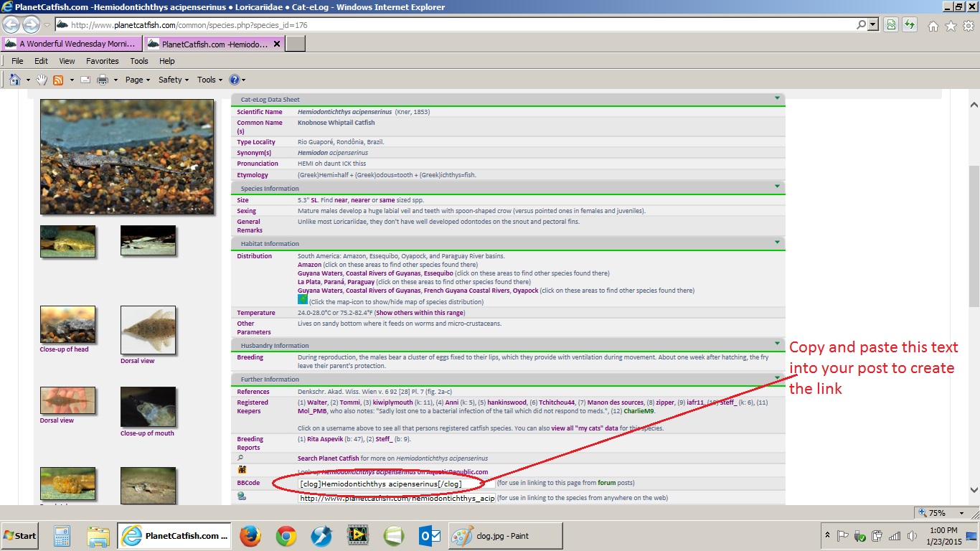Expand the Print options dropdown arrow
980x551 pixels.
coord(116,80)
